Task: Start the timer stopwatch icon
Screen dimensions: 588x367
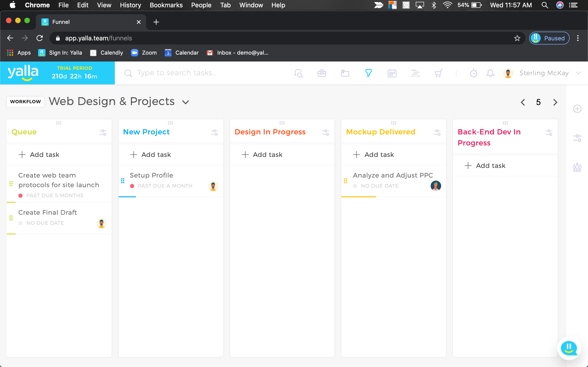Action: pos(473,73)
